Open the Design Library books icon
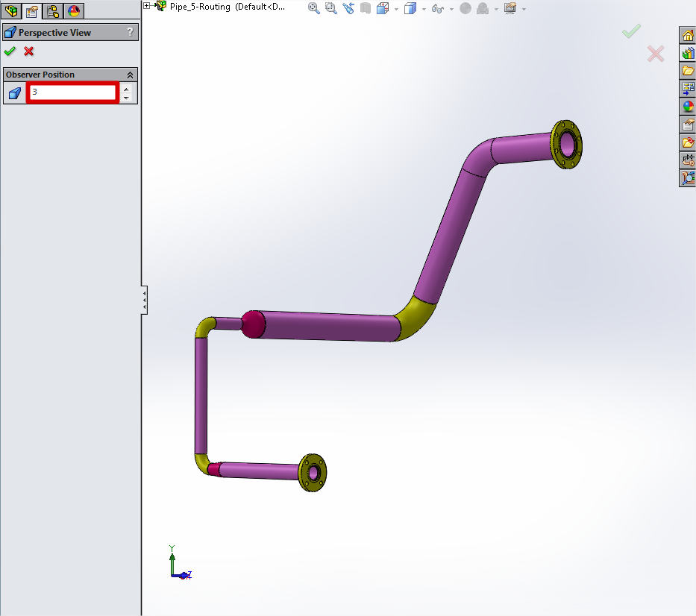The width and height of the screenshot is (696, 616). [688, 53]
